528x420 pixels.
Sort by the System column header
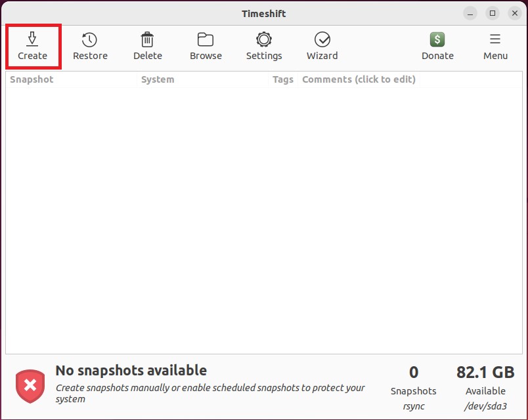pyautogui.click(x=202, y=79)
